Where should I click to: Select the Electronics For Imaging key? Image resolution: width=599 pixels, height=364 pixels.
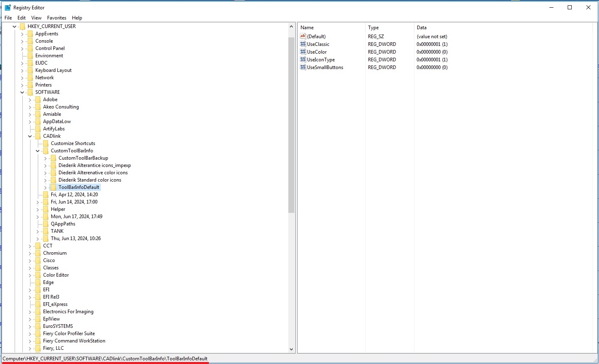pos(68,312)
